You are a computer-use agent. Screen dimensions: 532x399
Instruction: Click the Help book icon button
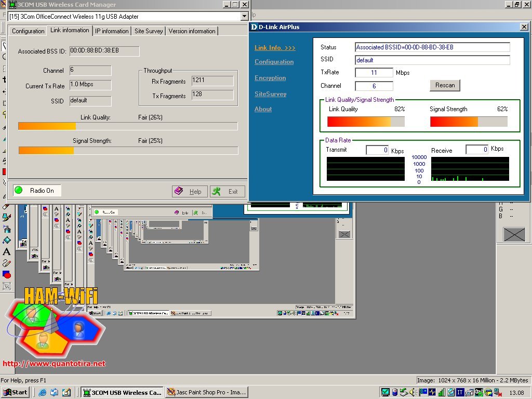point(190,191)
